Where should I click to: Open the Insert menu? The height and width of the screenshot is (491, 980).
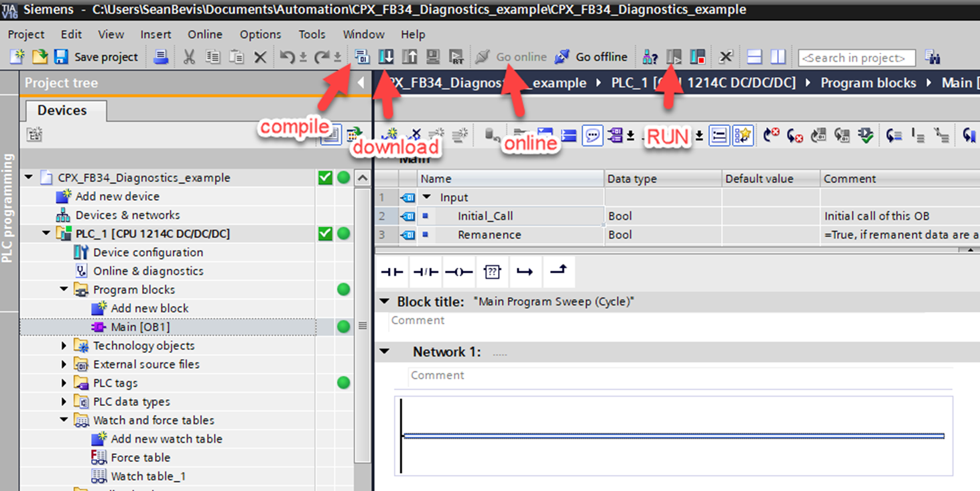point(156,34)
